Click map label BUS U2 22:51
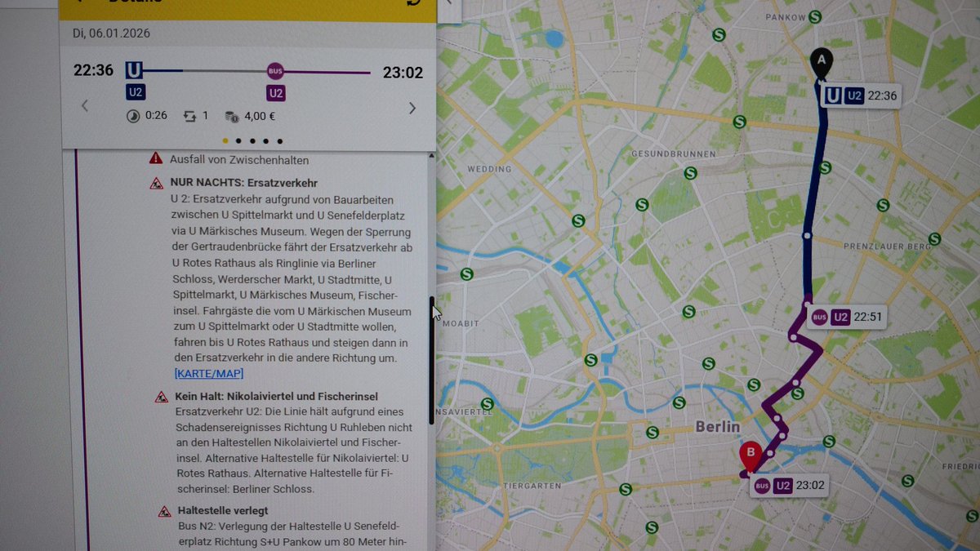The image size is (980, 551). click(846, 317)
